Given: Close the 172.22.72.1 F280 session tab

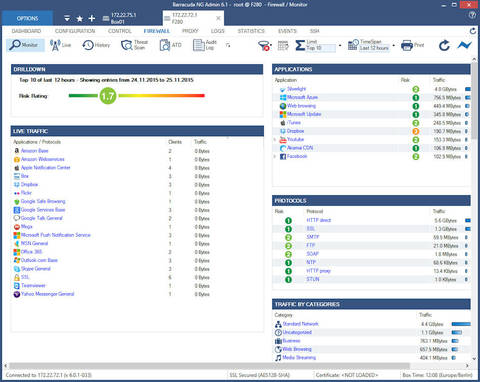Looking at the screenshot, I should click(x=218, y=18).
